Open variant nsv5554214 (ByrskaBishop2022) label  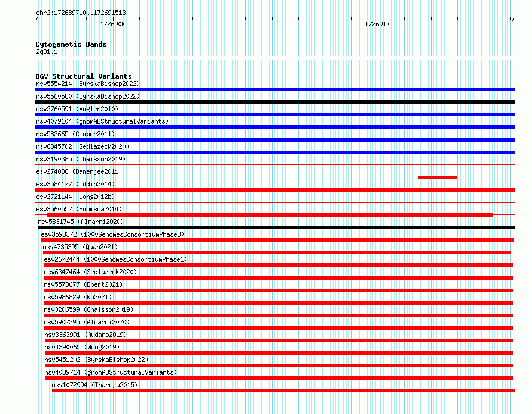tap(88, 84)
